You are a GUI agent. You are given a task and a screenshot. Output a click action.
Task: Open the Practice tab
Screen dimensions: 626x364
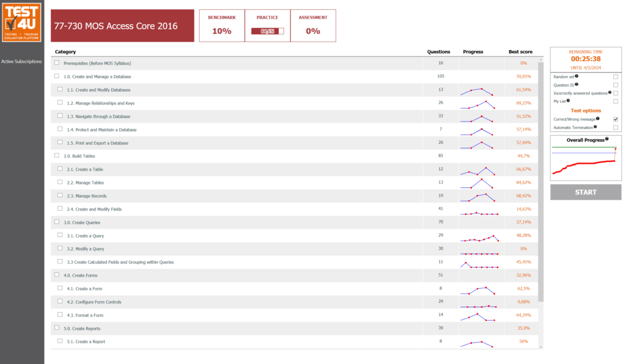coord(268,26)
